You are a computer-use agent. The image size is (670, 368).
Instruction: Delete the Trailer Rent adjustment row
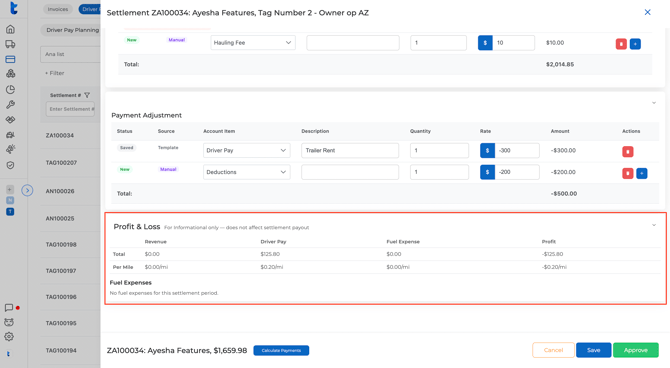(627, 151)
